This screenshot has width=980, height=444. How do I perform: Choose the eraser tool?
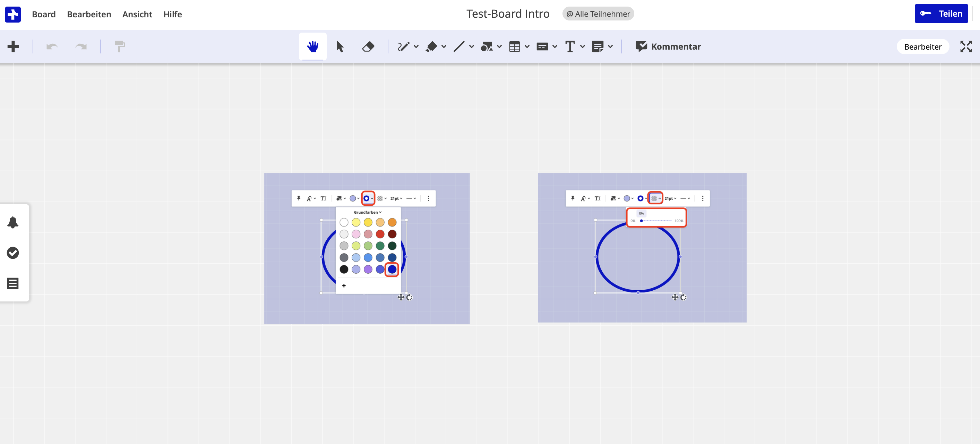click(x=368, y=46)
